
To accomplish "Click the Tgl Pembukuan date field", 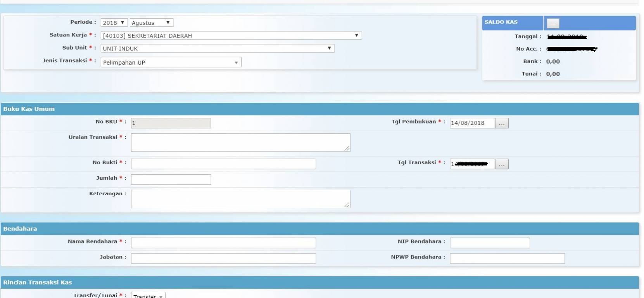I will tap(472, 123).
